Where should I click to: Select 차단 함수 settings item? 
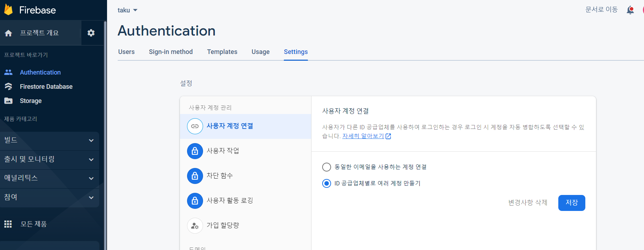[246, 176]
